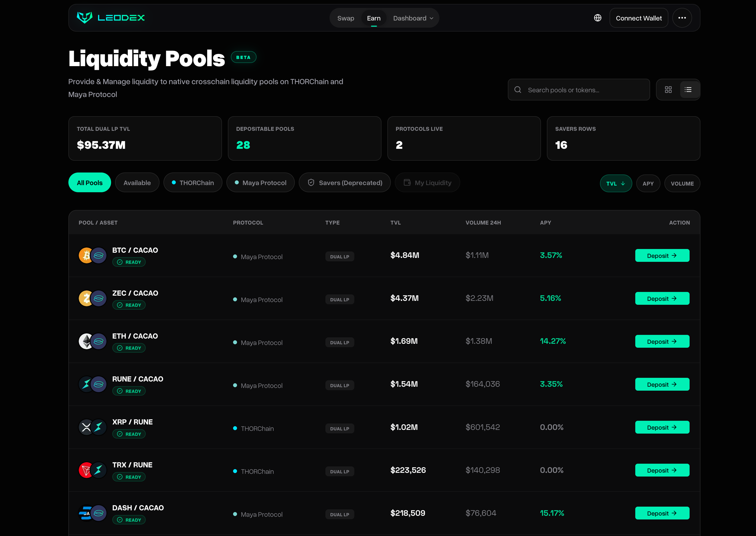
Task: Click the ZEC / CACAO pool icons
Action: 92,298
